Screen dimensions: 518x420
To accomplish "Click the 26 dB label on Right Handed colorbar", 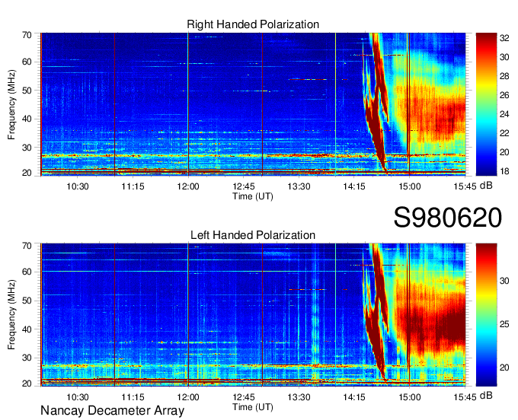I will 504,95.
